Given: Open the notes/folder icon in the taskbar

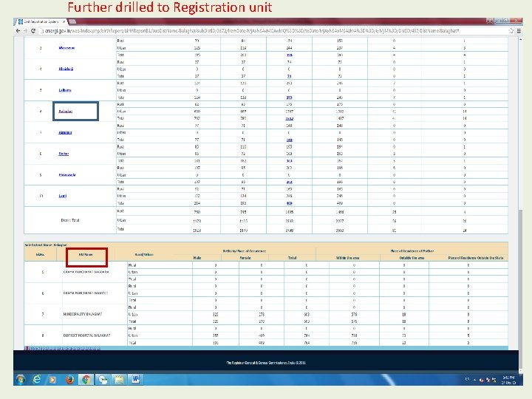Looking at the screenshot, I should (119, 379).
